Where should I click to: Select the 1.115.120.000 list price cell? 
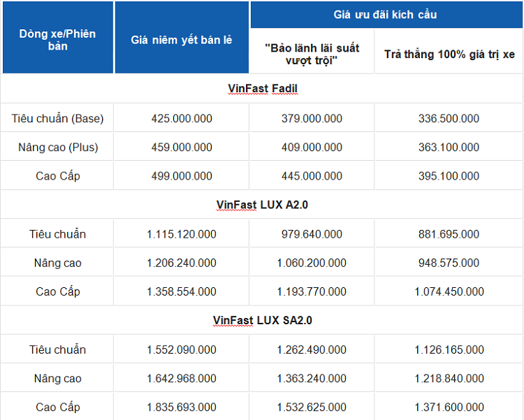click(x=182, y=234)
